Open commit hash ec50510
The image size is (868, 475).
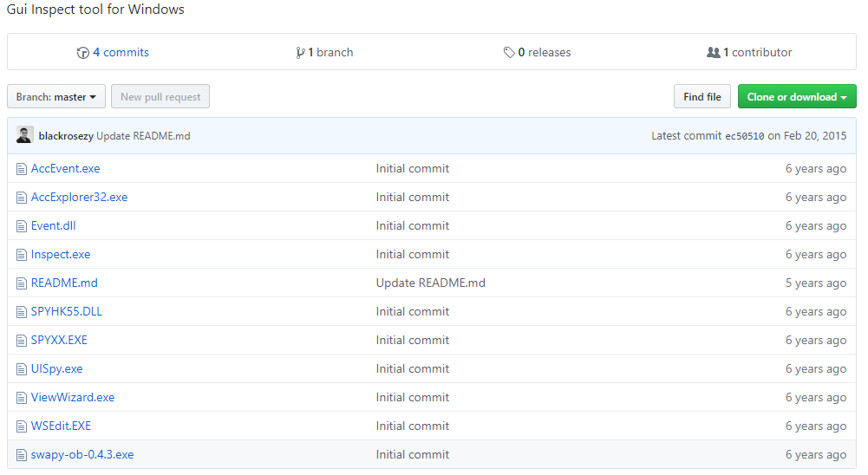(x=745, y=136)
